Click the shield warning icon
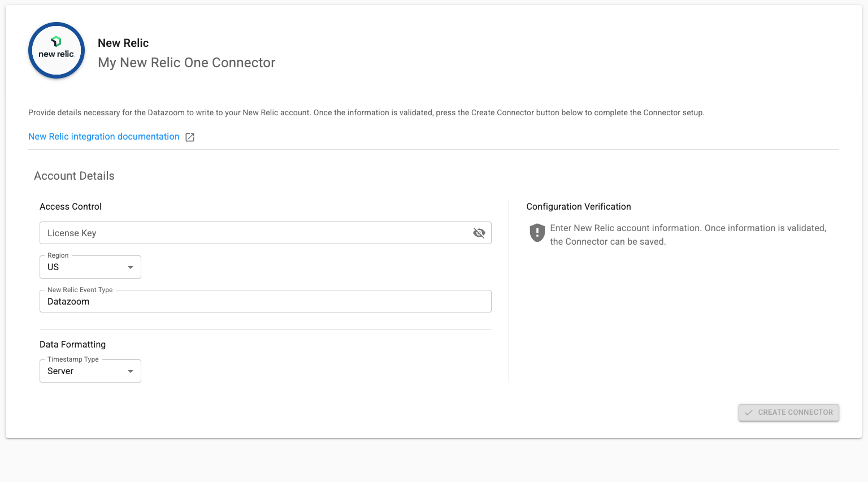The width and height of the screenshot is (868, 482). point(537,233)
